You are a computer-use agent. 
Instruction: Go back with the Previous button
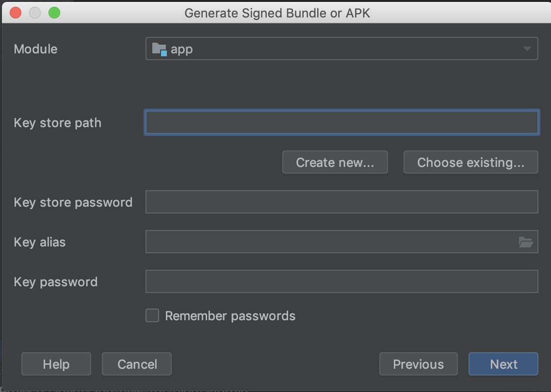418,364
